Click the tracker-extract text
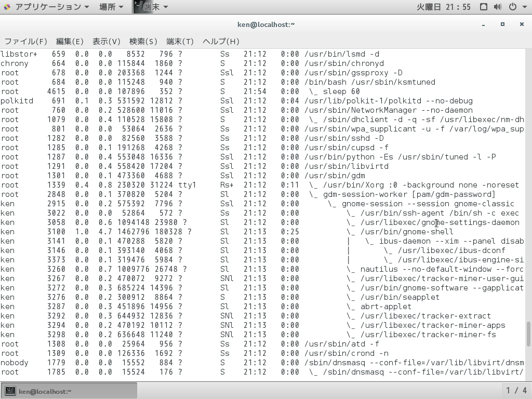Screen dimensions: 532x399 pyautogui.click(x=425, y=316)
